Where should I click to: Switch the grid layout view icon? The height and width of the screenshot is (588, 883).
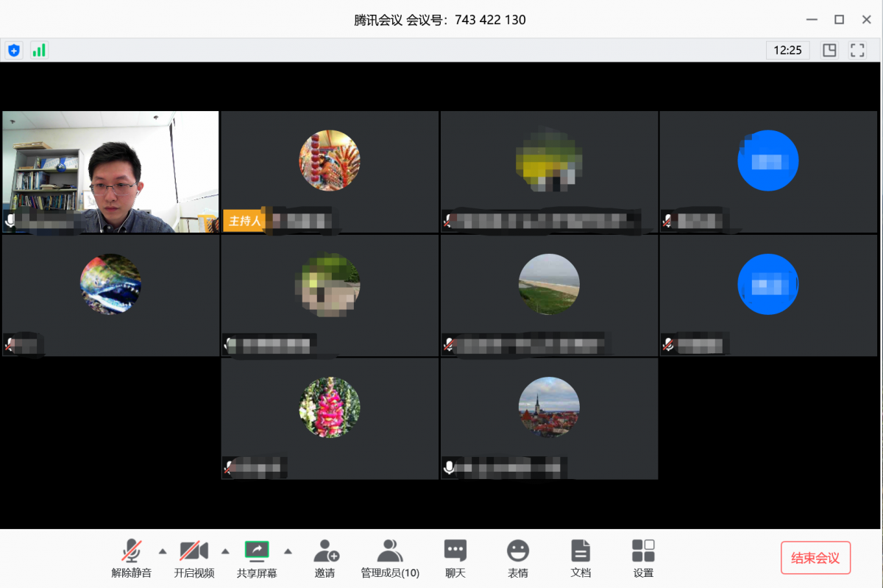829,50
